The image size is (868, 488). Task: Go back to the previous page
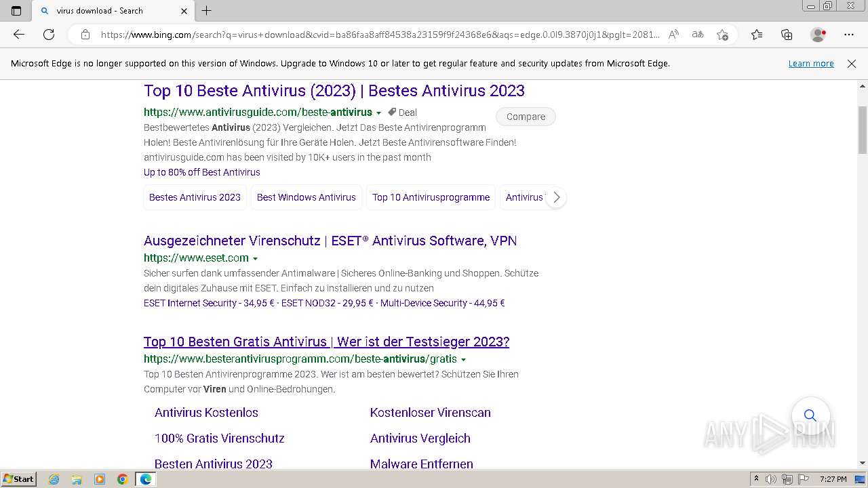tap(19, 35)
